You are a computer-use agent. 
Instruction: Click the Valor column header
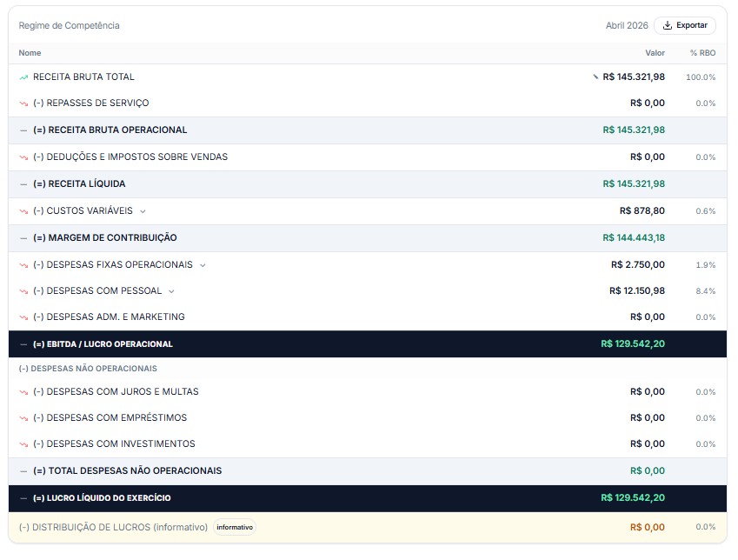655,53
